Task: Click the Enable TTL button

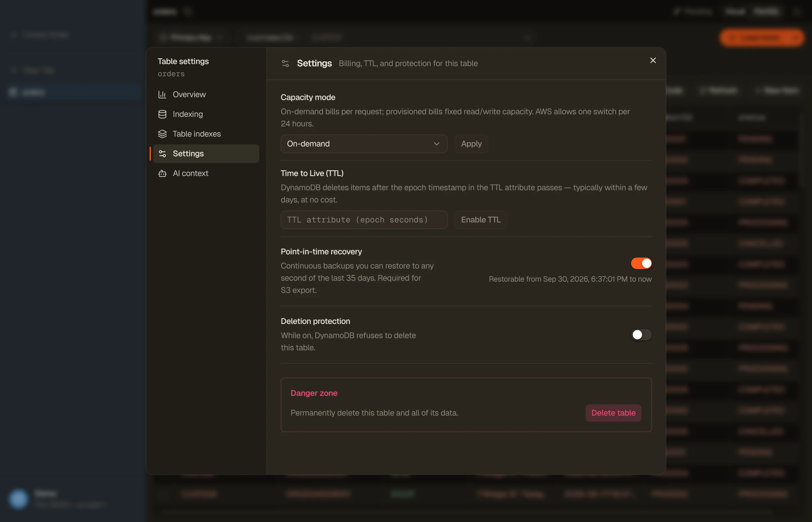Action: click(x=481, y=220)
